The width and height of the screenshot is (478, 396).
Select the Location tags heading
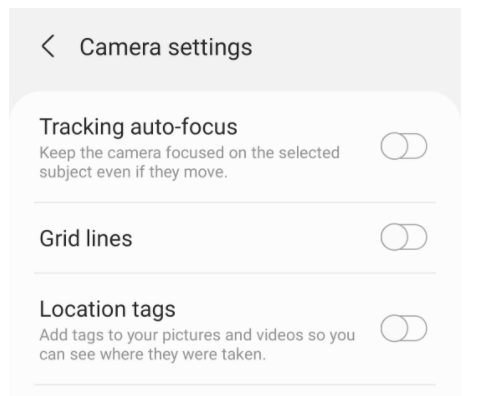pyautogui.click(x=107, y=309)
